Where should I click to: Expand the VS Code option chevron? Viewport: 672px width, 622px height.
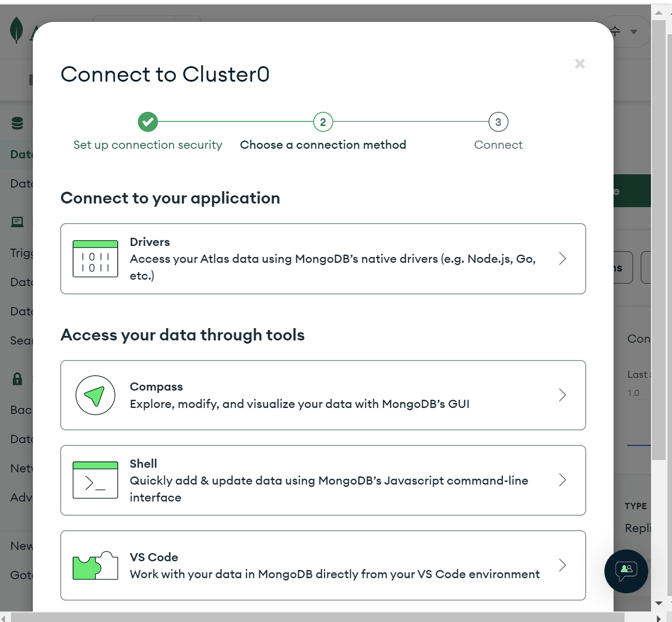[562, 565]
